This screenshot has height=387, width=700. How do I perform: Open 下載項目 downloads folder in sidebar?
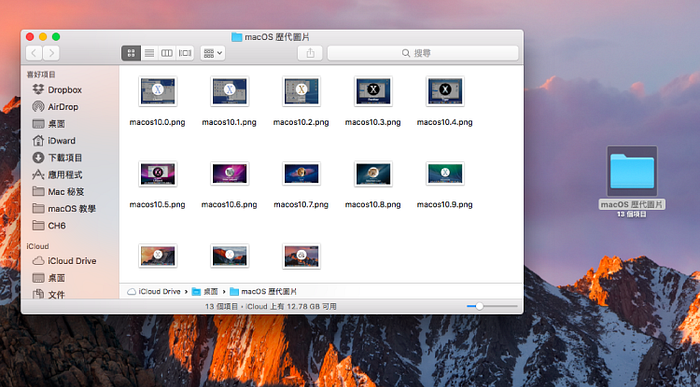[57, 158]
